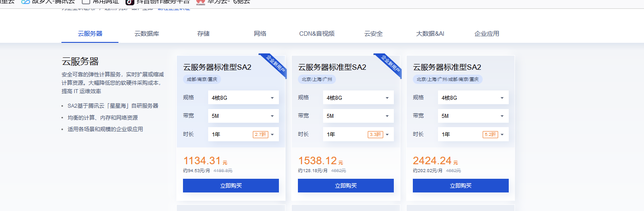Expand 规格 dropdown in the 1134.31元 card

[x=243, y=98]
